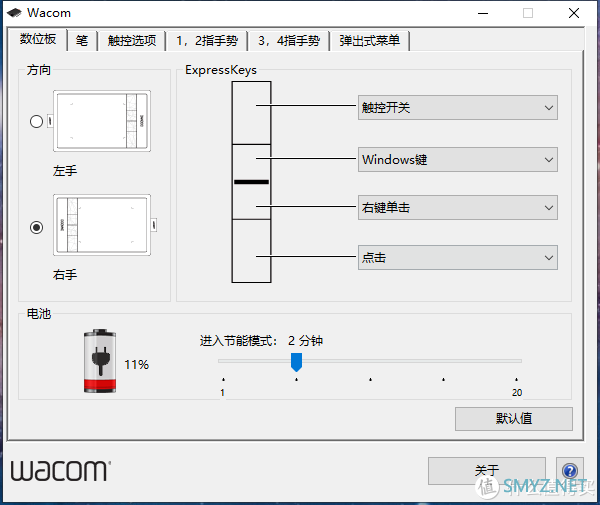Screen dimensions: 600x505
Task: Switch to the 触控选项 tab
Action: tap(132, 41)
